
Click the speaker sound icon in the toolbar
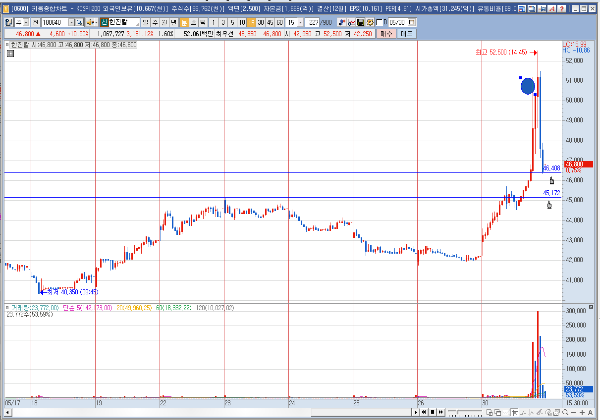90,23
